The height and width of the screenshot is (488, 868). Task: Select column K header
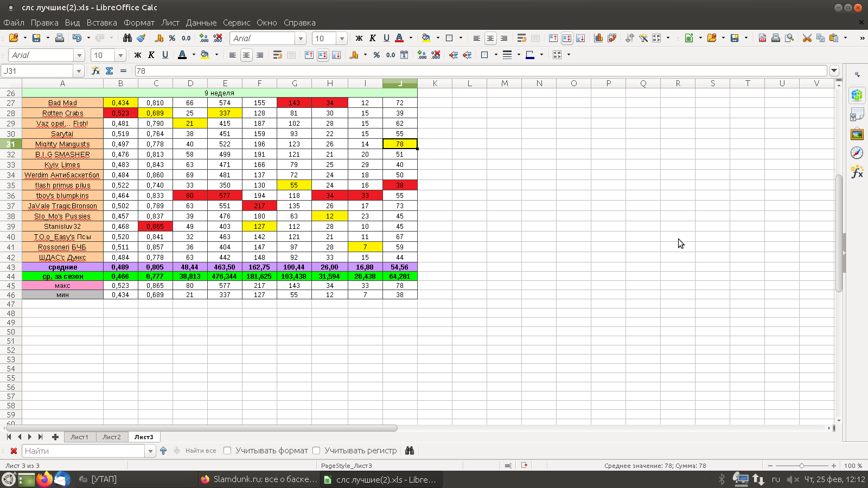click(435, 83)
